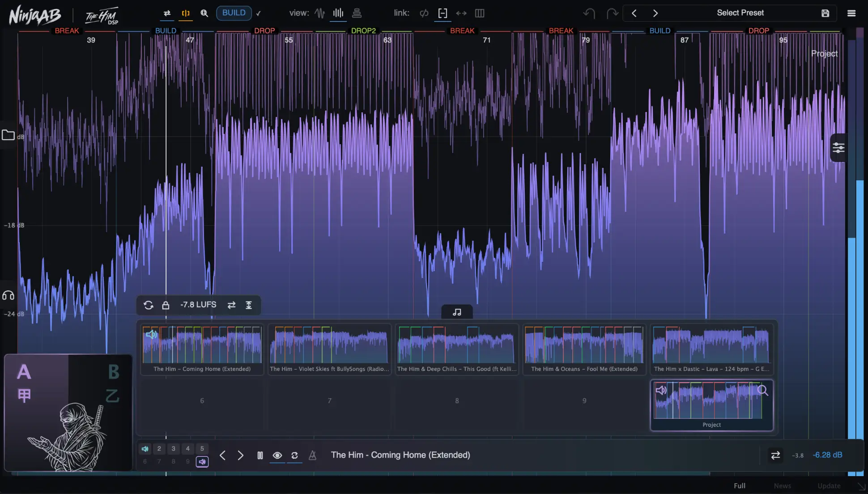
Task: Click the green DROP2 section marker
Action: coord(363,31)
